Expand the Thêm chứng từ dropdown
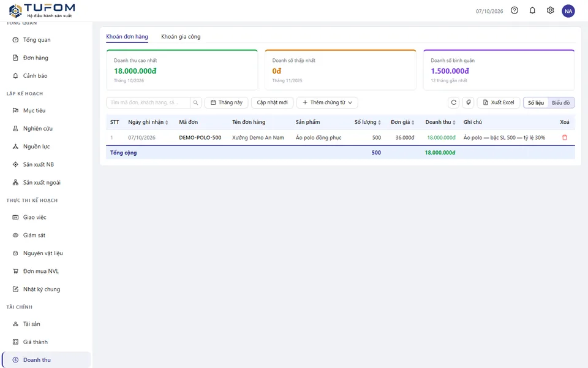 click(x=327, y=102)
